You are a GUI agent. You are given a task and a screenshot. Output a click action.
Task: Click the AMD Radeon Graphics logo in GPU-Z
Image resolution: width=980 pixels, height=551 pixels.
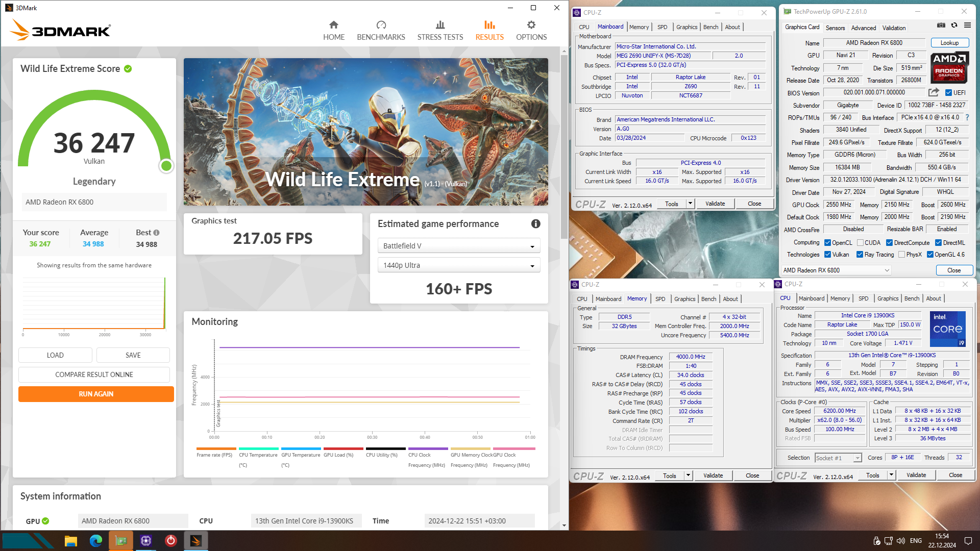[x=949, y=67]
